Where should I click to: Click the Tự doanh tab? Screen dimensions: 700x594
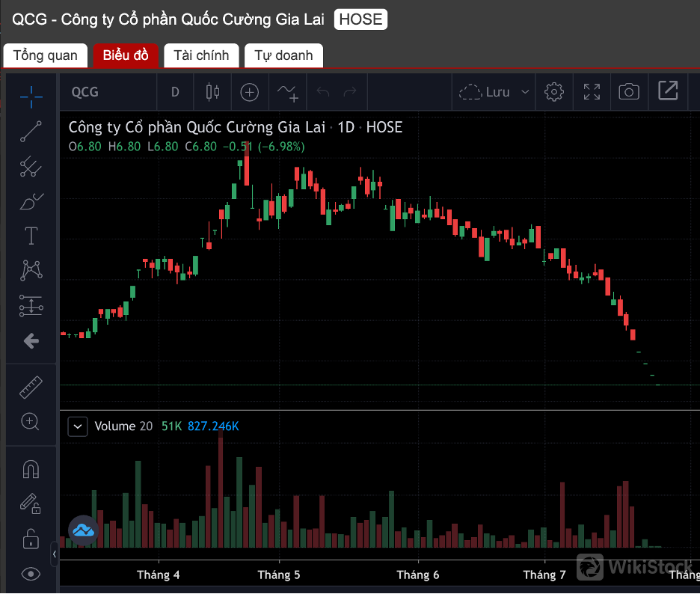[x=283, y=55]
